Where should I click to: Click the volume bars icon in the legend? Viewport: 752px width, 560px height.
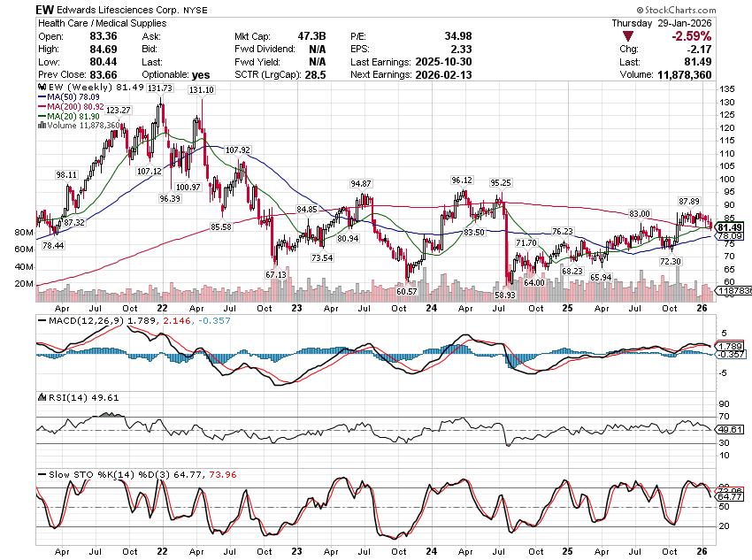[42, 126]
